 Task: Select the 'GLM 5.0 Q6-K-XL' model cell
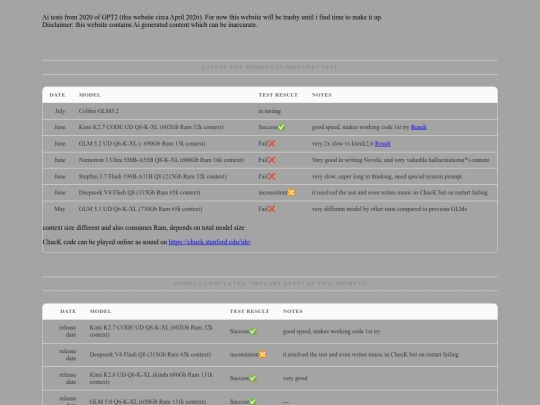(147, 402)
